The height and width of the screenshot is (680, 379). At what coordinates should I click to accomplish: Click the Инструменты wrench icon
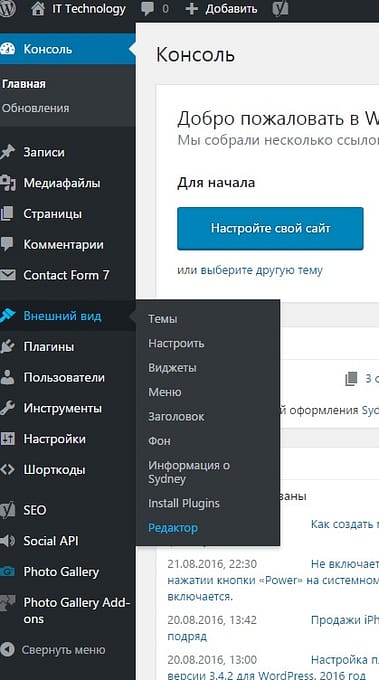[x=7, y=408]
